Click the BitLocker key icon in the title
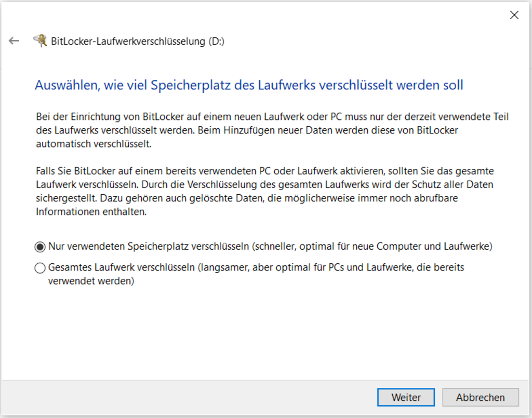Image resolution: width=532 pixels, height=418 pixels. pos(40,41)
